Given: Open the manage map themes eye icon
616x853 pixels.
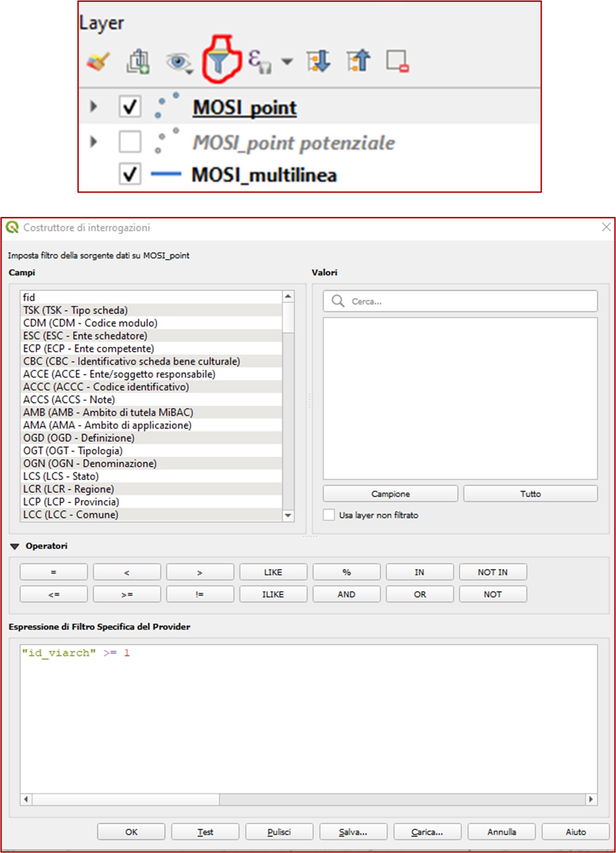Looking at the screenshot, I should point(178,62).
